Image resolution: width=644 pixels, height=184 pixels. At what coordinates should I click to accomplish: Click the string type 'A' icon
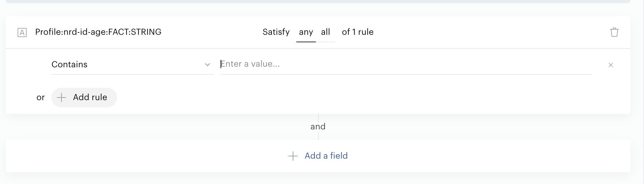[x=22, y=33]
